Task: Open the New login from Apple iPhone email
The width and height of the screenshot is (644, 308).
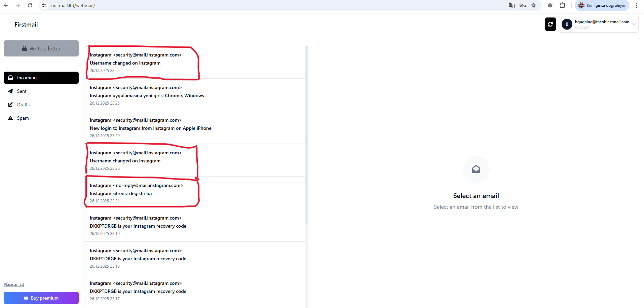Action: coord(195,127)
